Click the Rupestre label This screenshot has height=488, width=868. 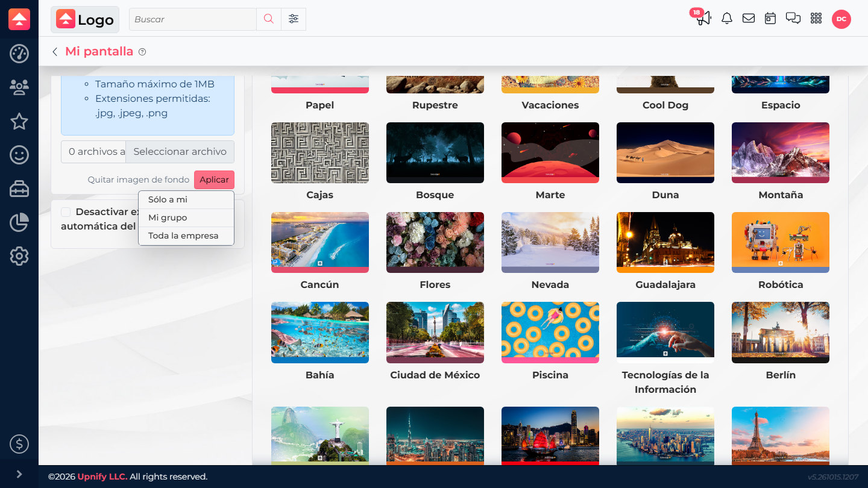tap(435, 105)
